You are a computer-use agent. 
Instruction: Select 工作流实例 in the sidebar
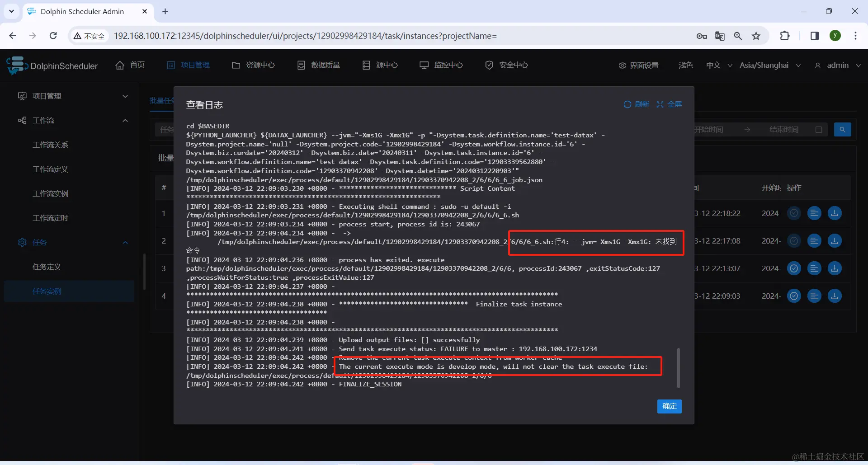(50, 193)
